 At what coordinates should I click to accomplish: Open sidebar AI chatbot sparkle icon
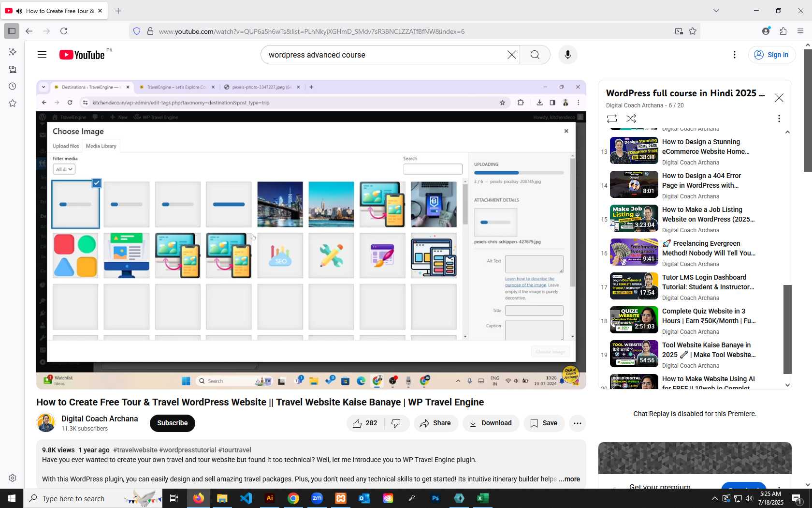pyautogui.click(x=13, y=52)
